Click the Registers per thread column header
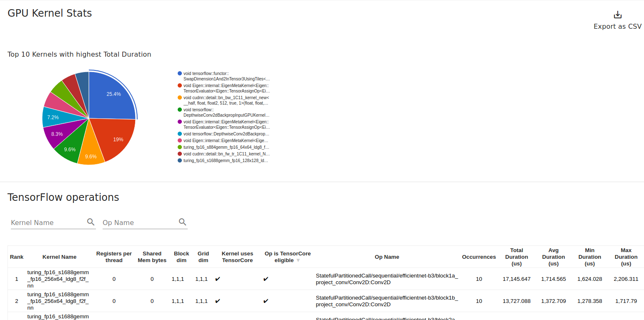 [114, 257]
